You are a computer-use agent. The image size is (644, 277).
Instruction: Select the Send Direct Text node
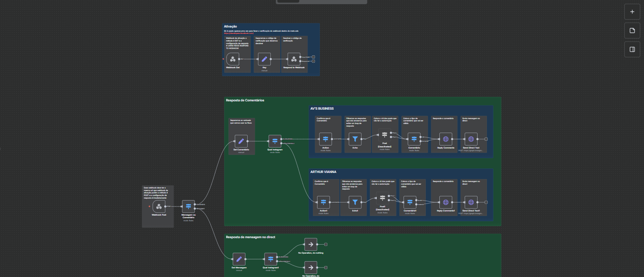(471, 139)
